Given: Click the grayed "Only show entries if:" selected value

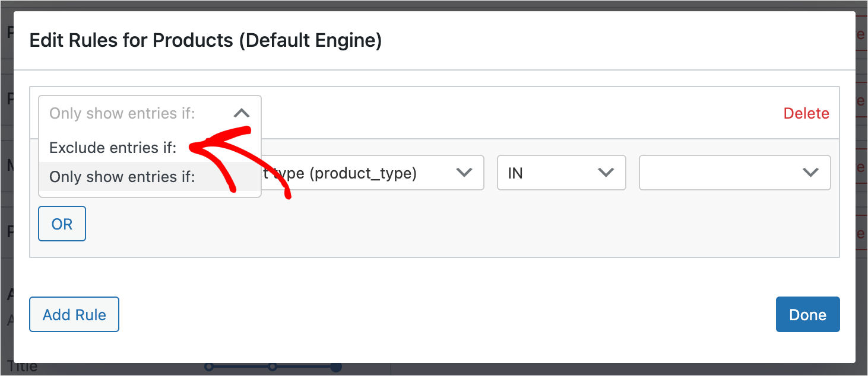Looking at the screenshot, I should [122, 113].
